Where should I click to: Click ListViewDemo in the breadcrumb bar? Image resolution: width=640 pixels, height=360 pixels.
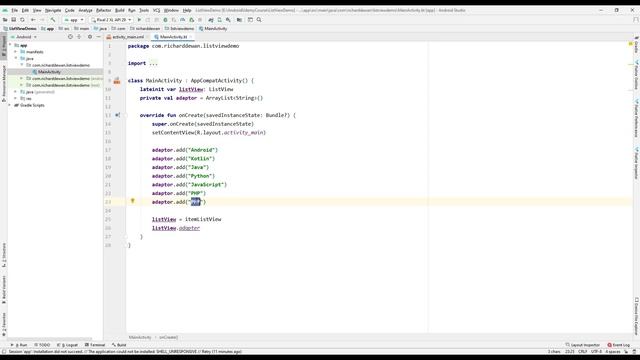(20, 29)
